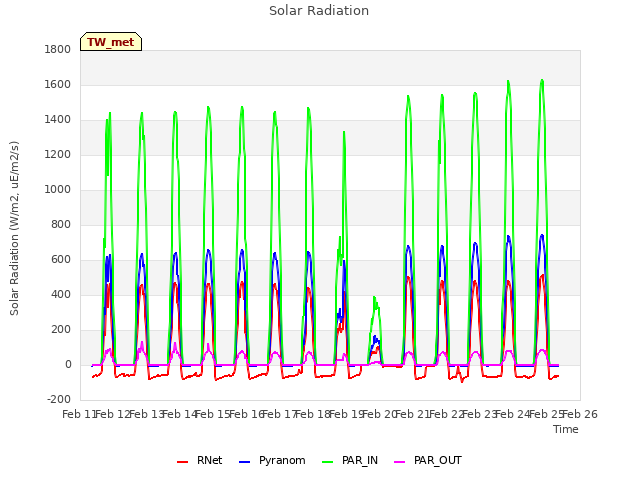The image size is (640, 480).
Task: Click the Feb 26 x-axis date label
Action: coord(580,414)
